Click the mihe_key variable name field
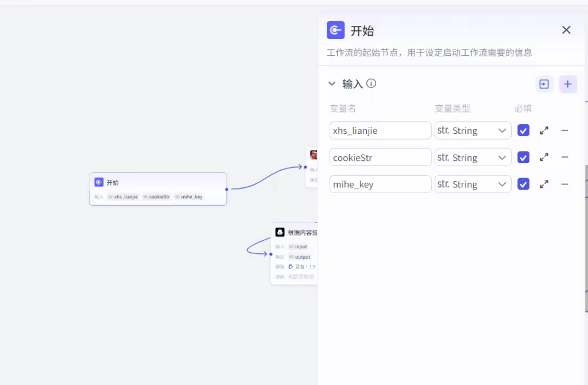This screenshot has height=385, width=588. click(380, 184)
